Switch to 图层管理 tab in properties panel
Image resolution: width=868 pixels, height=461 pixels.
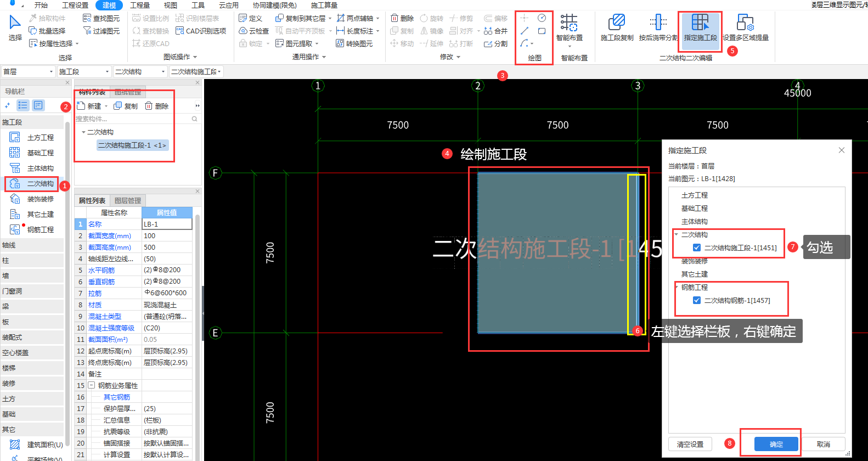point(128,201)
